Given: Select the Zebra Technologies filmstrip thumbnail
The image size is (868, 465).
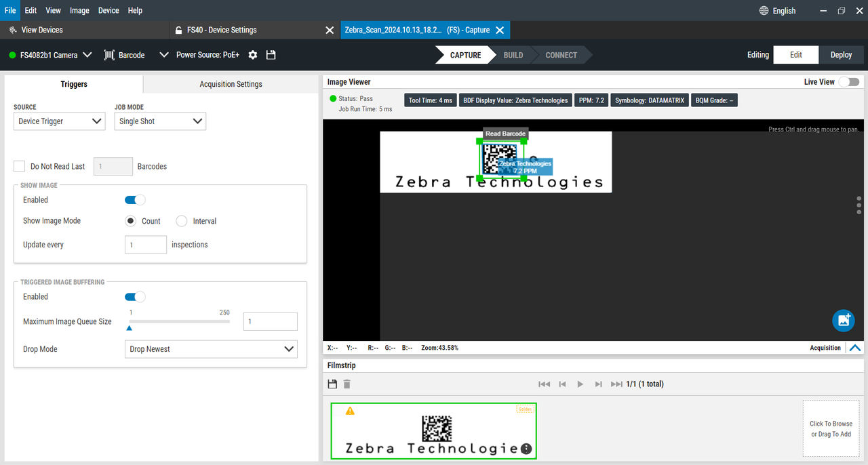Looking at the screenshot, I should coord(433,431).
